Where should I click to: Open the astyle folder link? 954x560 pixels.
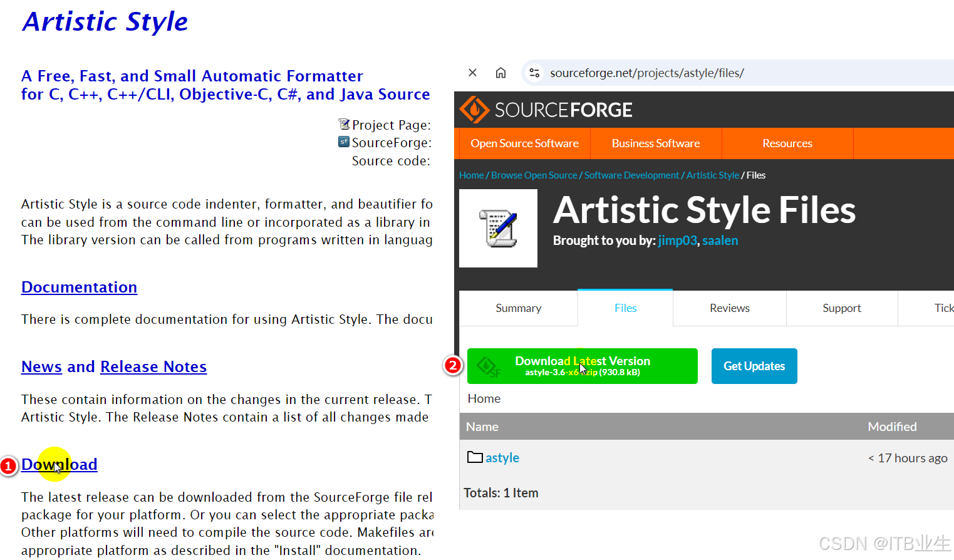pyautogui.click(x=502, y=458)
